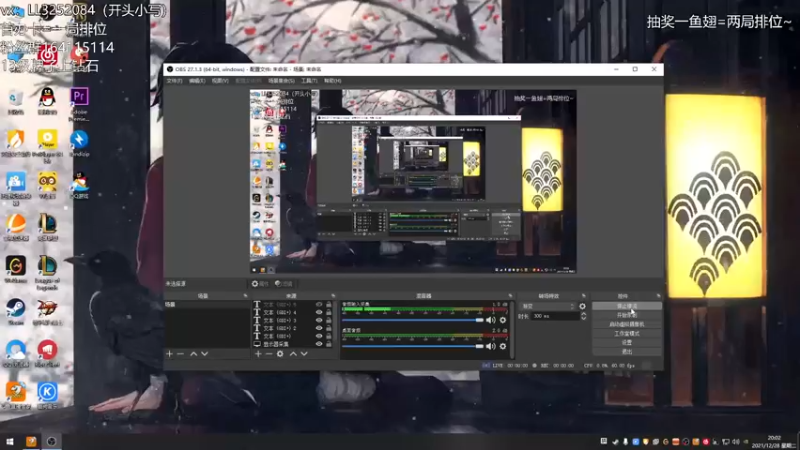This screenshot has width=800, height=450.
Task: Remove selected scene with the minus icon
Action: 180,354
